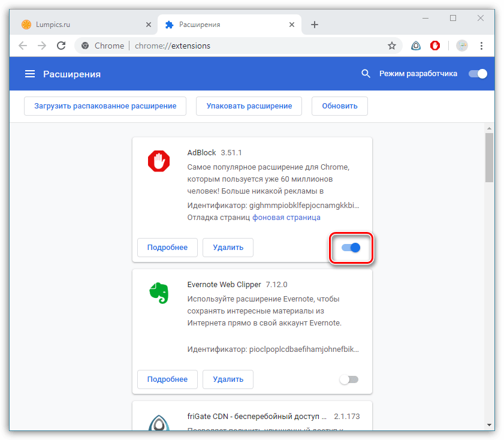
Task: Click the Обновить button
Action: [x=340, y=106]
